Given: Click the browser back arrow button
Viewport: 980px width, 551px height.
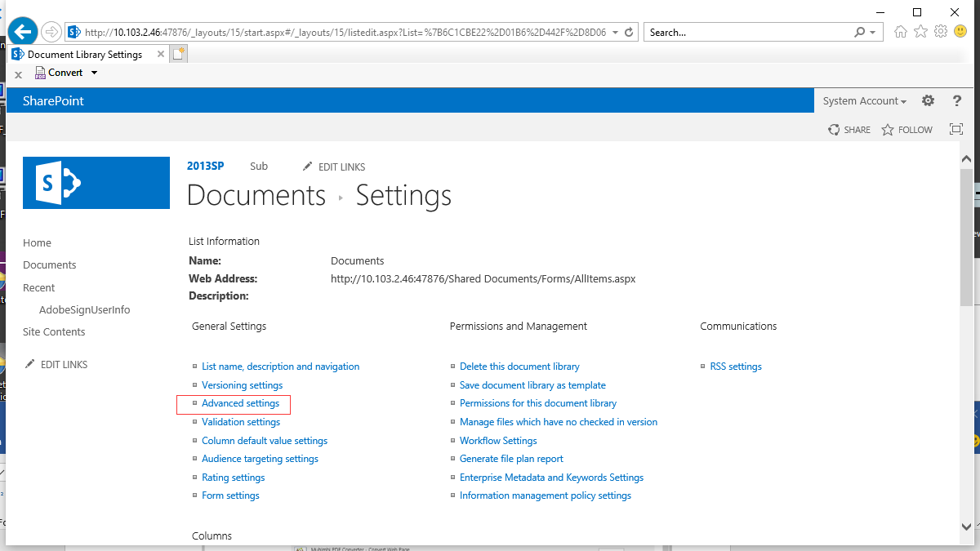Looking at the screenshot, I should point(24,32).
